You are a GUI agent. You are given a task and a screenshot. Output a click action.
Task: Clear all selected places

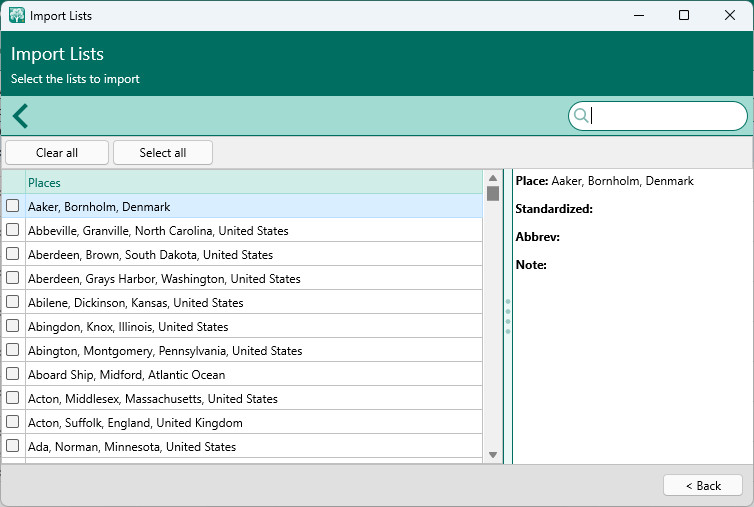click(x=57, y=152)
